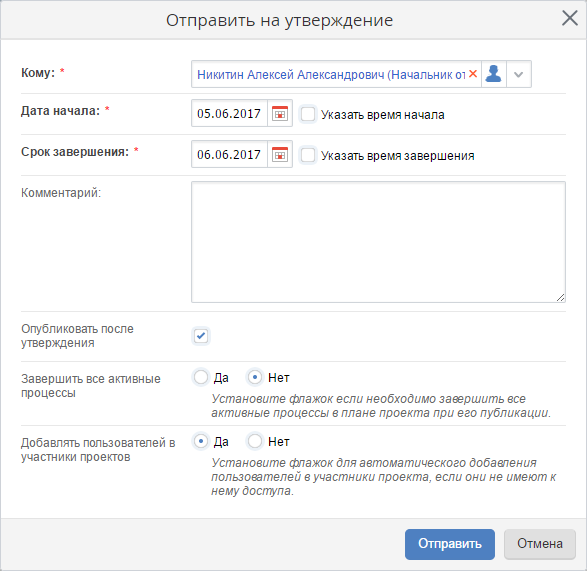This screenshot has height=571, width=587.
Task: Click the deadline date field 06.06.2017
Action: tap(229, 154)
